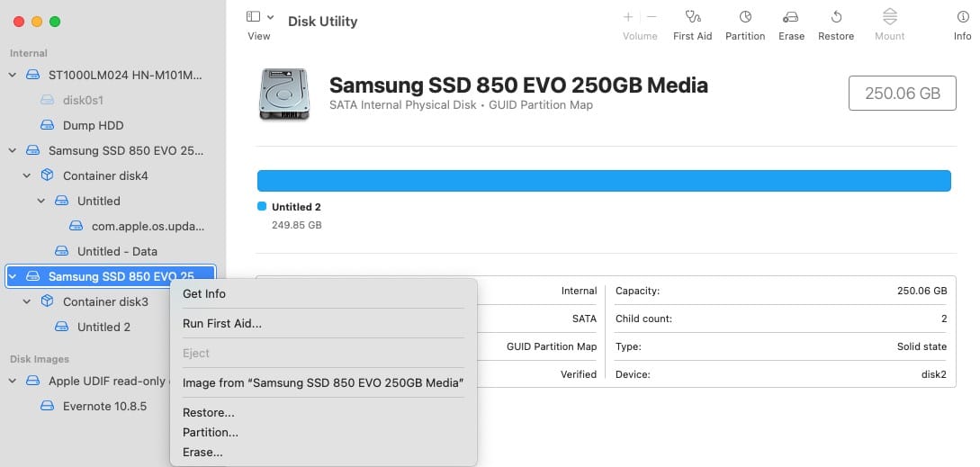Click the First Aid stethoscope icon

coord(692,17)
